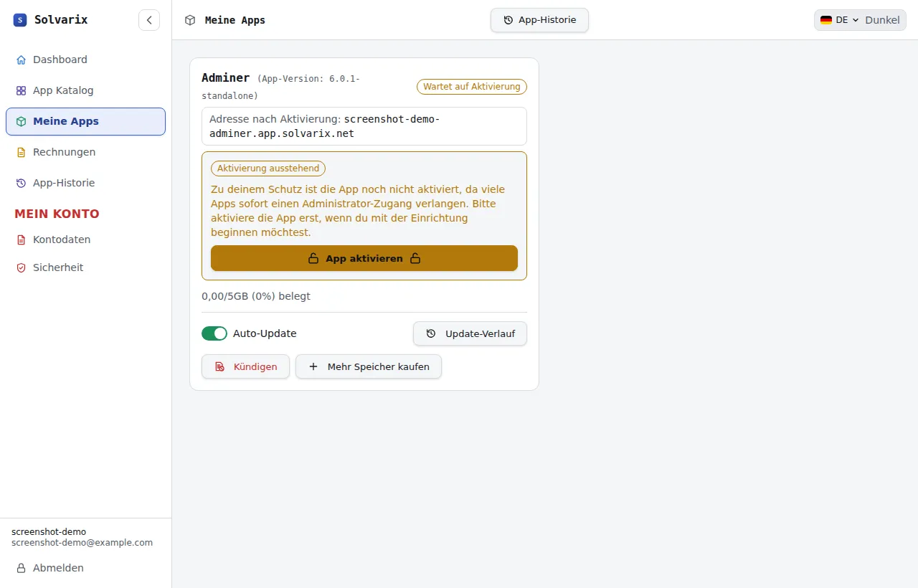The width and height of the screenshot is (918, 588).
Task: Click the 0,00/5GB belegt storage text
Action: click(256, 296)
